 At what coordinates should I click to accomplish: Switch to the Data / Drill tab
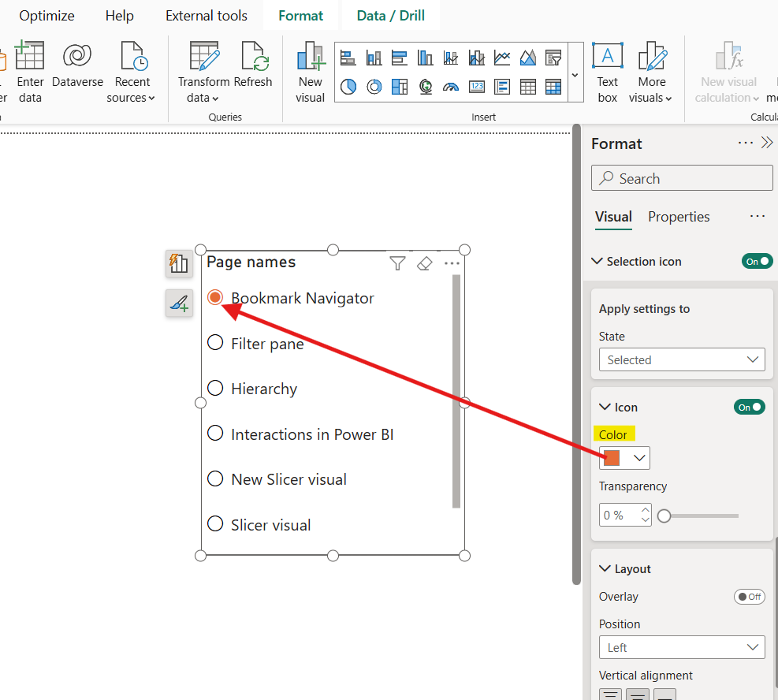[391, 16]
